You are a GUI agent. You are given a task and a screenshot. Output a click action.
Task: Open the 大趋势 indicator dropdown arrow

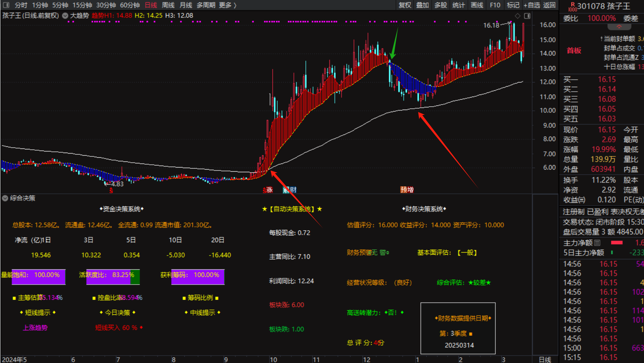click(65, 16)
